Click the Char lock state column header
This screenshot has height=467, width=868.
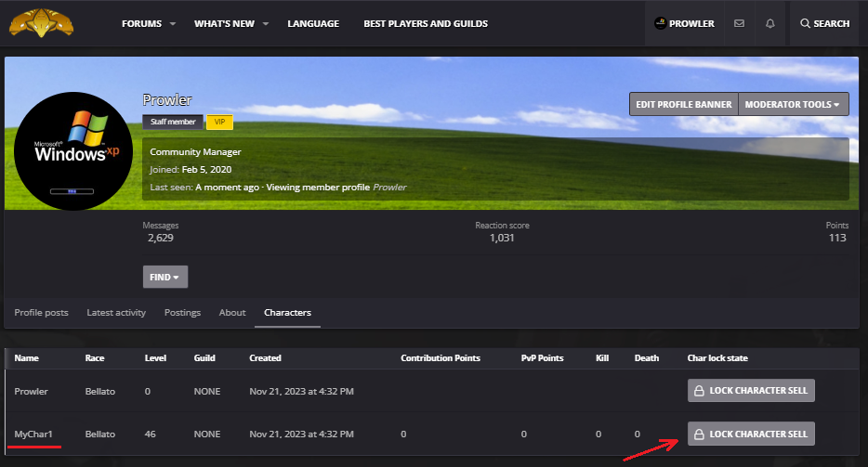pos(717,358)
